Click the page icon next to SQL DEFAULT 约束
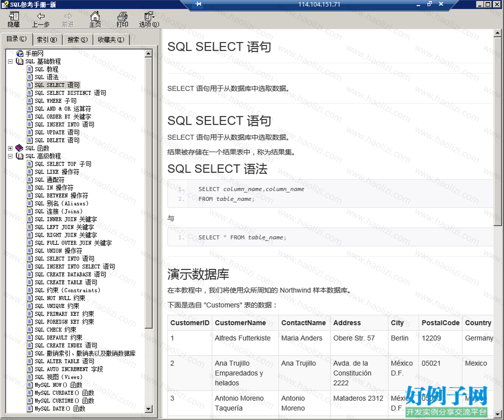The image size is (504, 420). tap(30, 338)
